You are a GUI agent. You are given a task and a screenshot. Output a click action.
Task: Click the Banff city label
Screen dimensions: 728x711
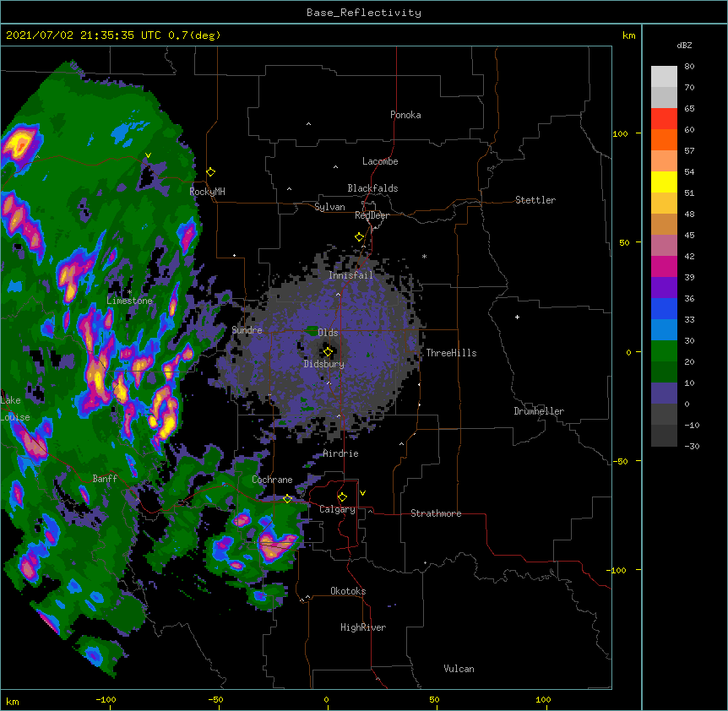point(105,479)
